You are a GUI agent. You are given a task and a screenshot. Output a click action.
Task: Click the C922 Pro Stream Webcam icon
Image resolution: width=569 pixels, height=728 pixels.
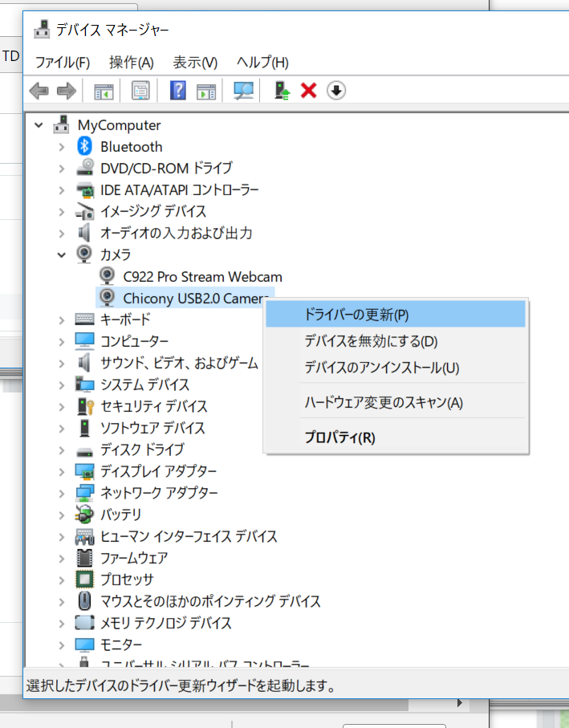108,276
